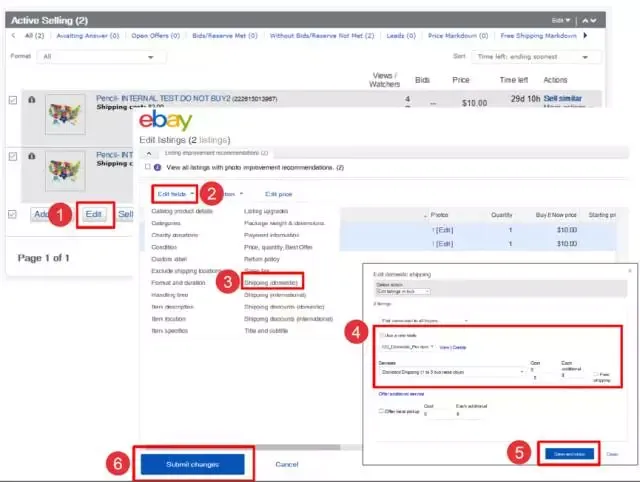Choose Condition menu item
The image size is (640, 482).
[x=164, y=247]
